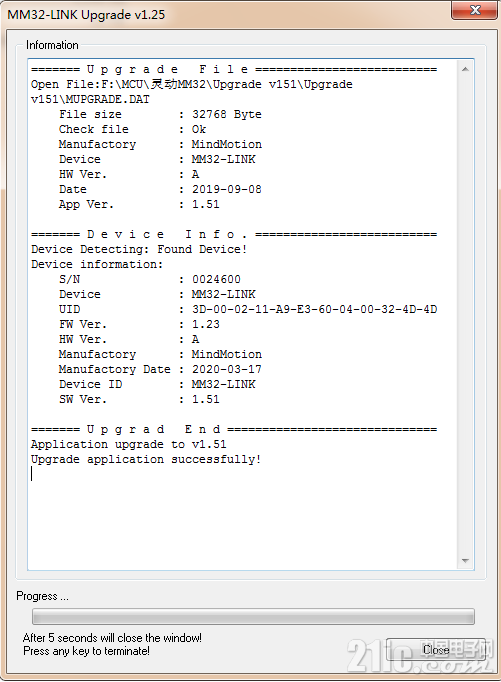This screenshot has width=501, height=682.
Task: Click the 'Device Info.' section header
Action: point(167,234)
